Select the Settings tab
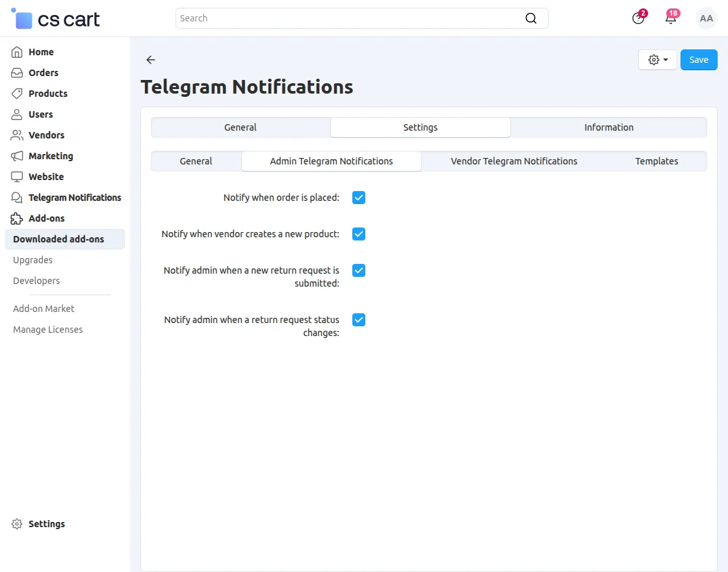Screen dimensions: 728x572 click(420, 127)
